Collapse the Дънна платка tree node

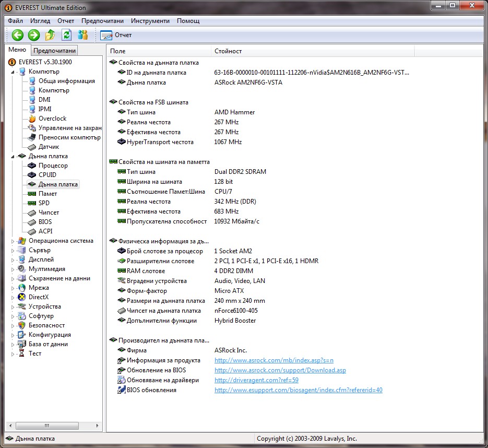pyautogui.click(x=13, y=157)
